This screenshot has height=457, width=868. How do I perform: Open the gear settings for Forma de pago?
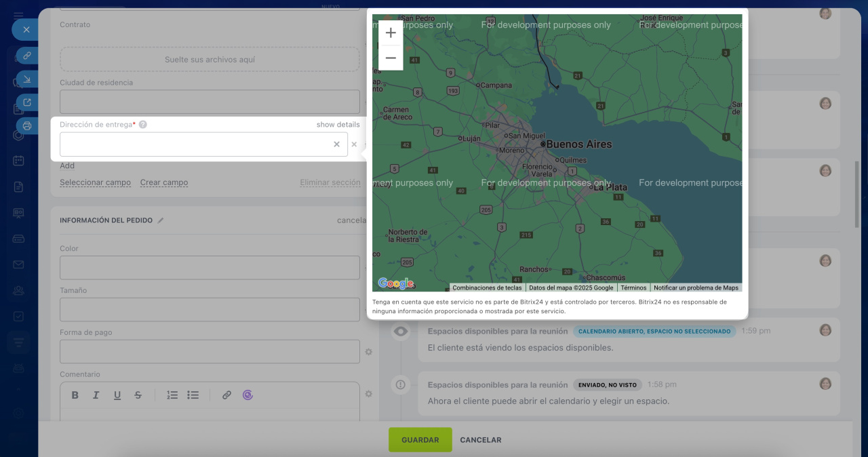coord(369,352)
